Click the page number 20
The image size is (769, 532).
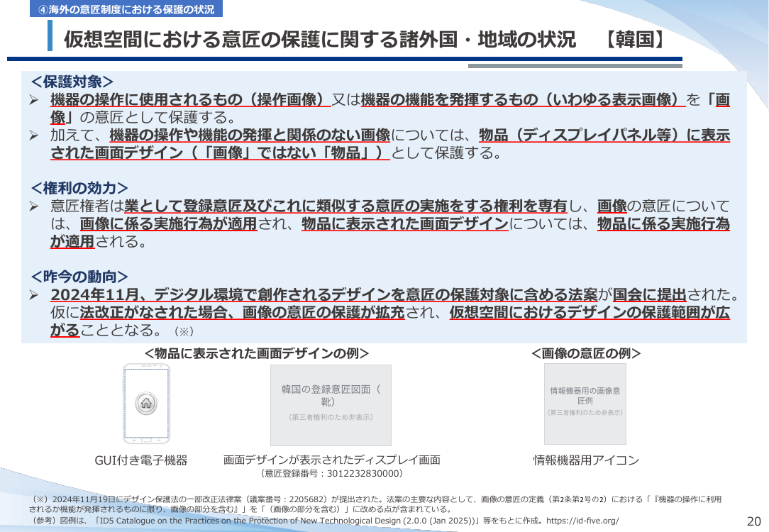click(x=753, y=521)
